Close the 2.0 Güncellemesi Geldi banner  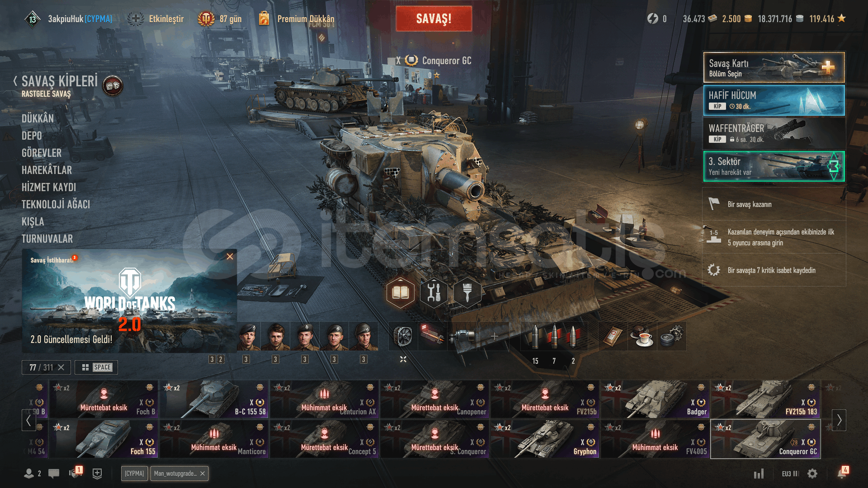tap(230, 257)
